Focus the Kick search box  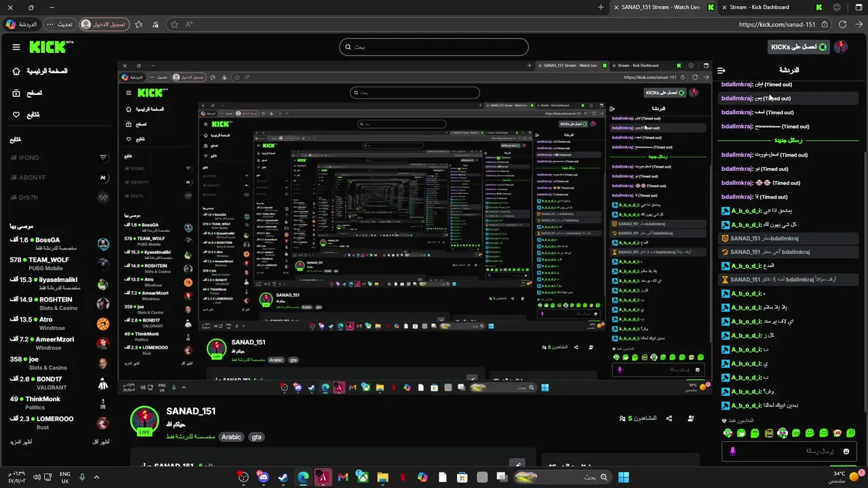434,47
